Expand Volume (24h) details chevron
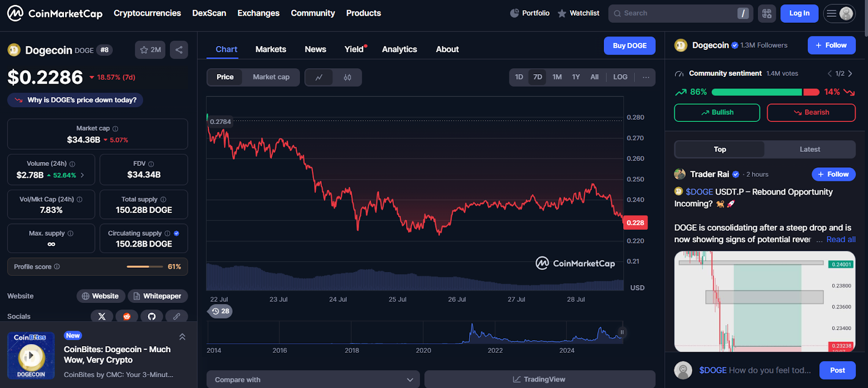Screen dimensions: 868x388 [82, 175]
